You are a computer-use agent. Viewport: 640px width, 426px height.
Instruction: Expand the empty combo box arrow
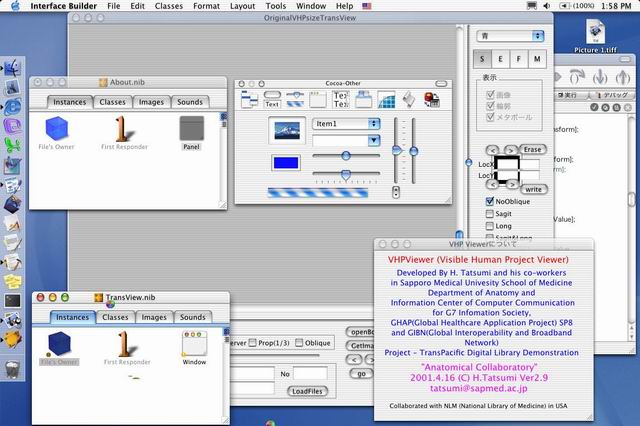(373, 141)
